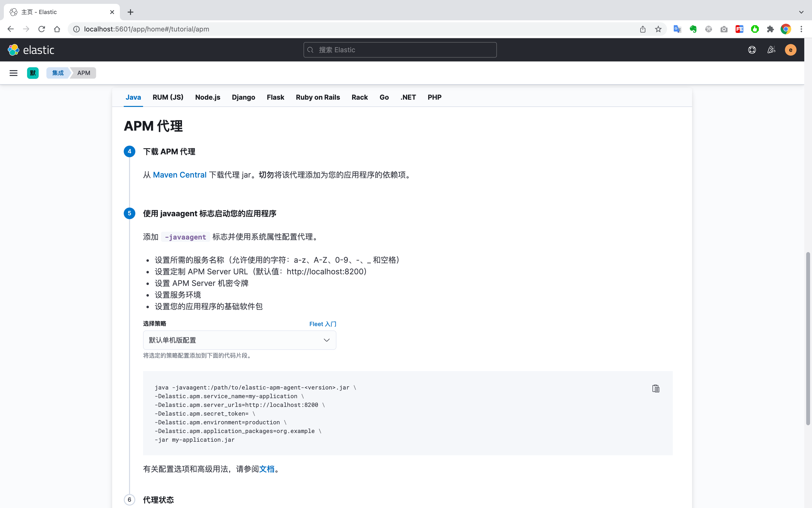Share this page from address bar
This screenshot has height=508, width=812.
pos(643,29)
